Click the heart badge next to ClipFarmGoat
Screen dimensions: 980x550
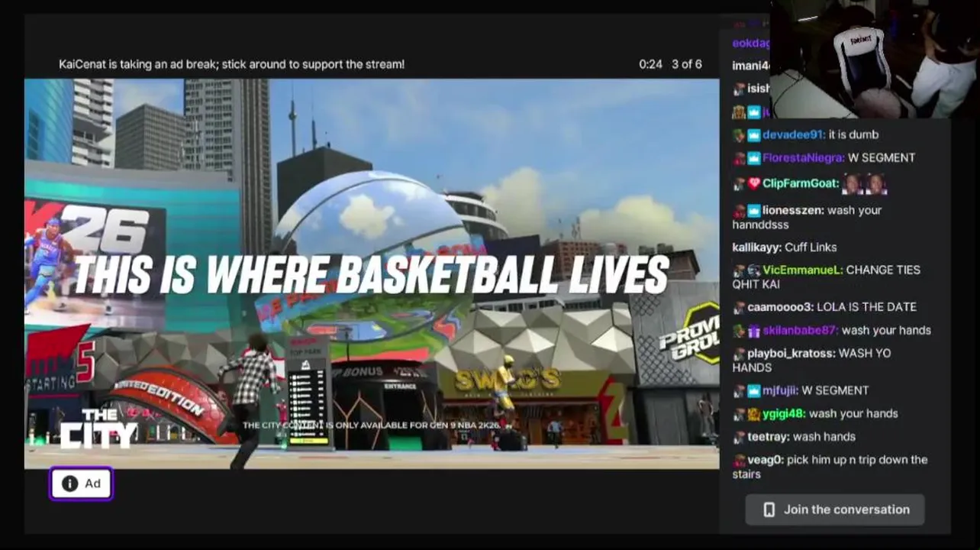pyautogui.click(x=754, y=183)
